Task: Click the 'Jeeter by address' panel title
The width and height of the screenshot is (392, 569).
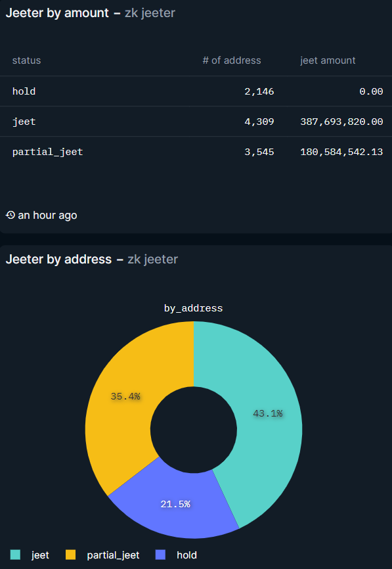Action: point(58,259)
